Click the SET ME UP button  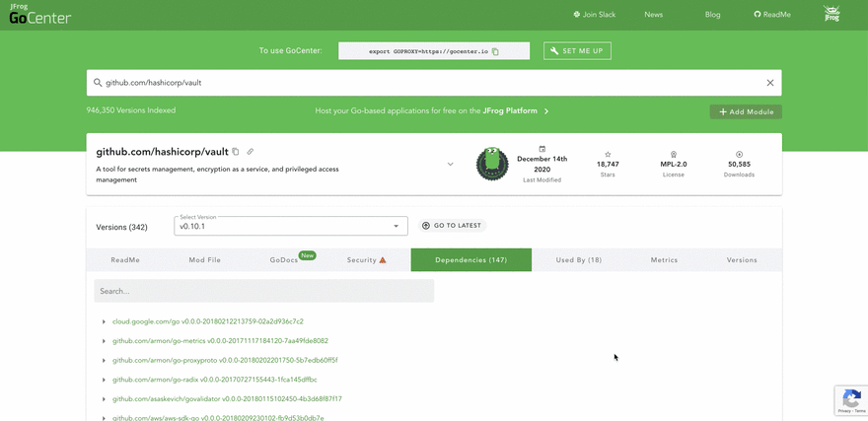[577, 51]
